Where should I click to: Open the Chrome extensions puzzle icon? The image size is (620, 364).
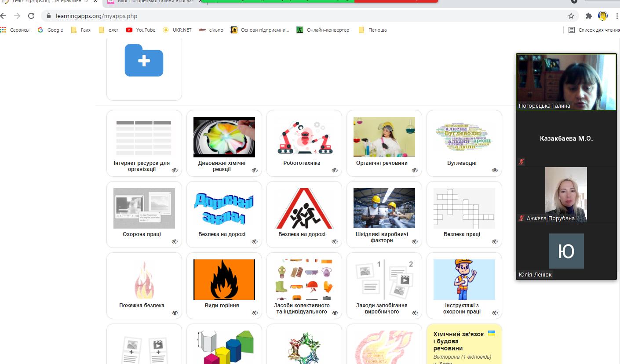tap(589, 16)
